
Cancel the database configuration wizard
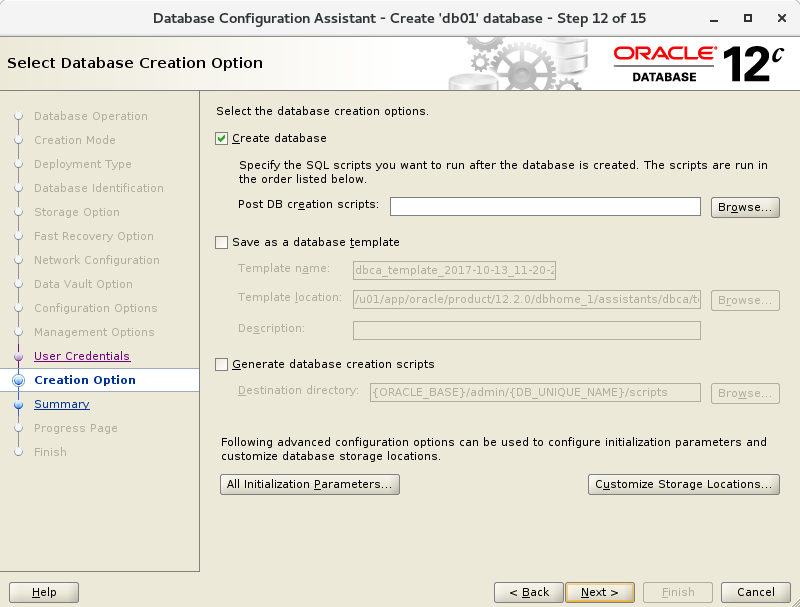tap(756, 592)
